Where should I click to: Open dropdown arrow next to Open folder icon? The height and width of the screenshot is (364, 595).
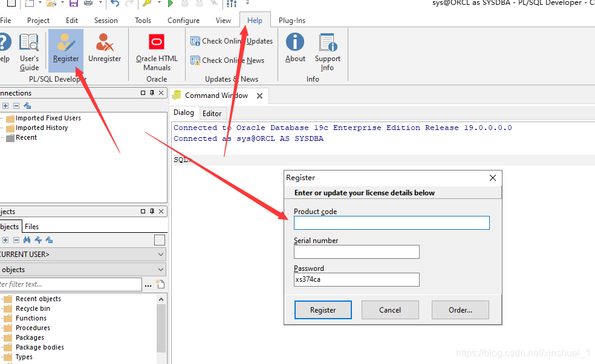pos(62,2)
